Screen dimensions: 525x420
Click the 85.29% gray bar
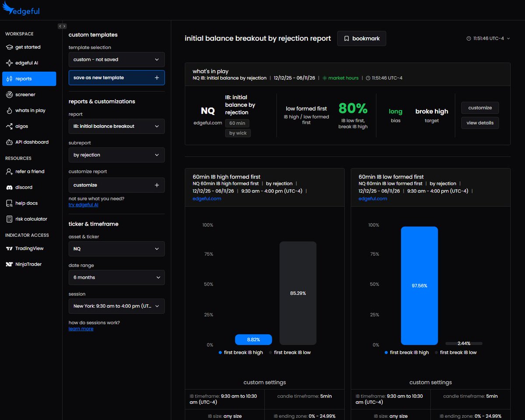tap(298, 293)
